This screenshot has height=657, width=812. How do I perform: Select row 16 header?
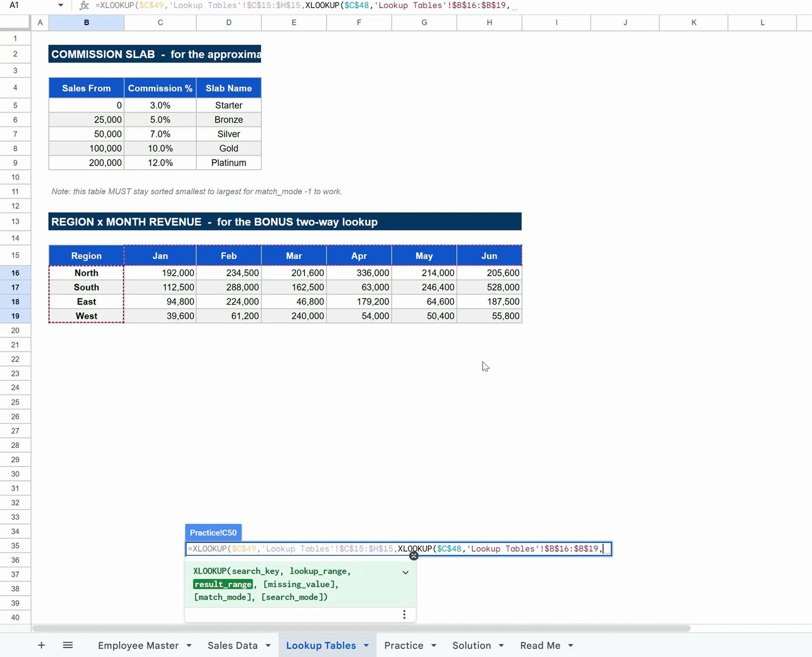coord(15,273)
